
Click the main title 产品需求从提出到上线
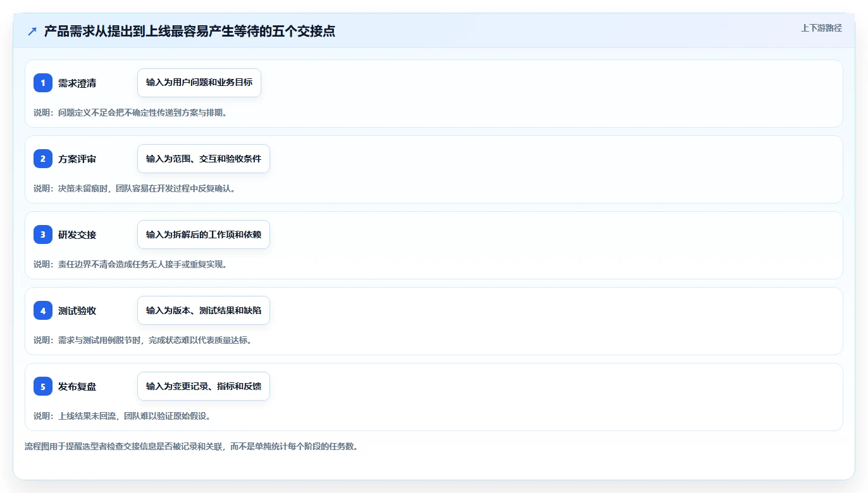tap(190, 32)
